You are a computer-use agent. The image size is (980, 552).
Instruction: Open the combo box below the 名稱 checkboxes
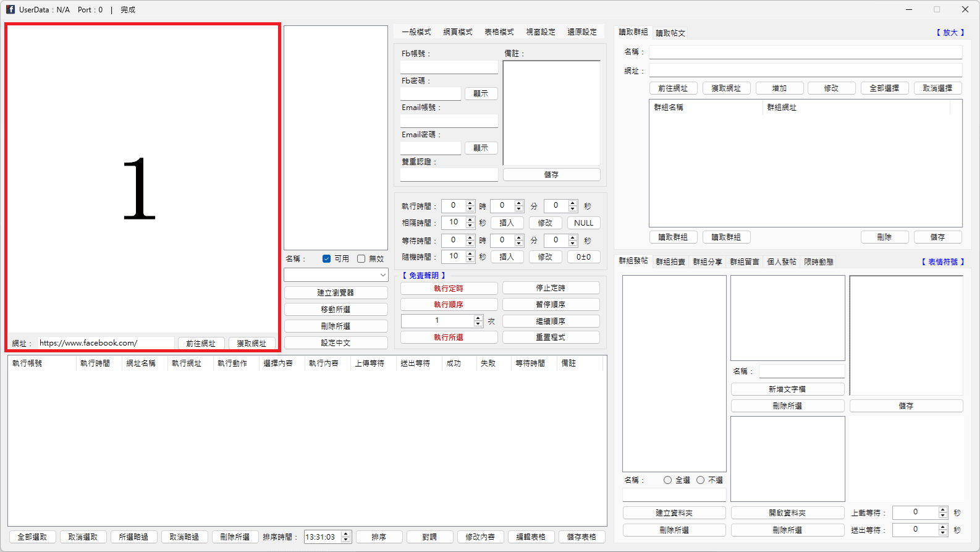click(336, 275)
